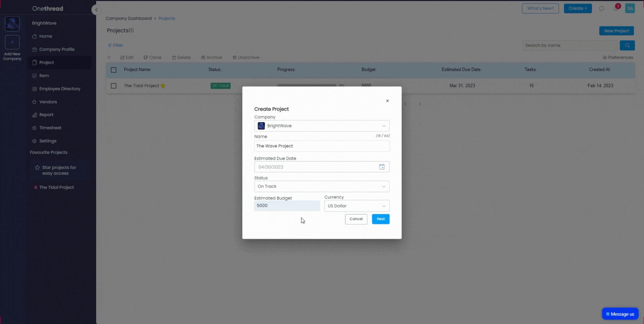Expand the Company dropdown showing BrightWave

coord(322,126)
